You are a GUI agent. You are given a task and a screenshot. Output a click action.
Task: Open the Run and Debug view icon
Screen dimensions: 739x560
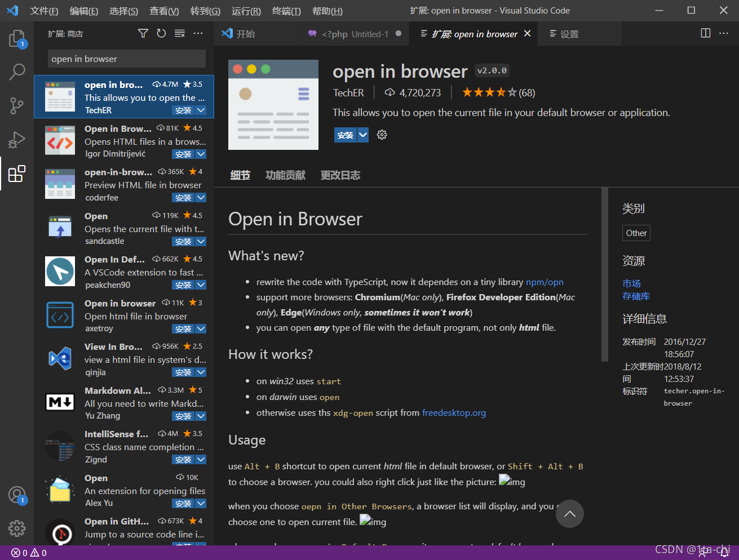click(x=17, y=139)
